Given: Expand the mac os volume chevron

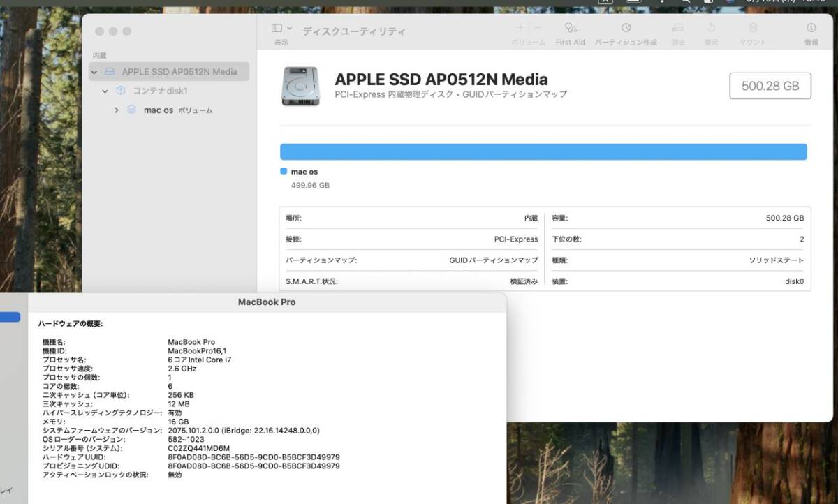Looking at the screenshot, I should coord(117,110).
